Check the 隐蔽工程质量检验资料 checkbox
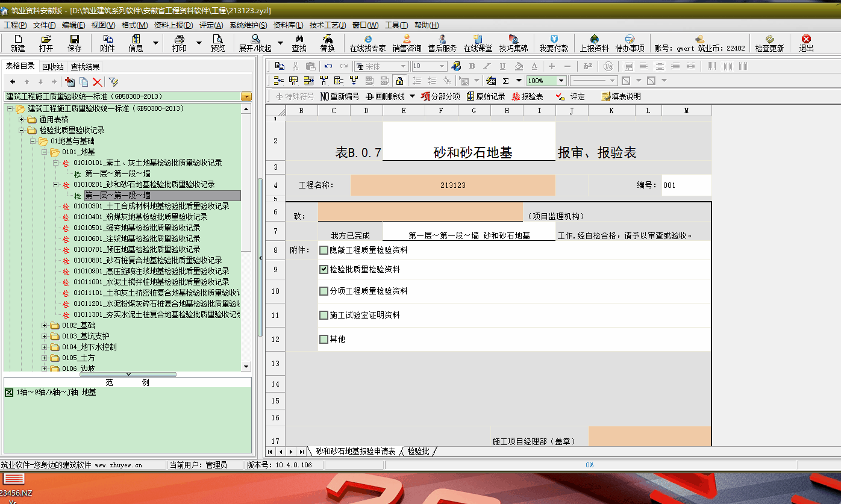841x504 pixels. coord(324,250)
